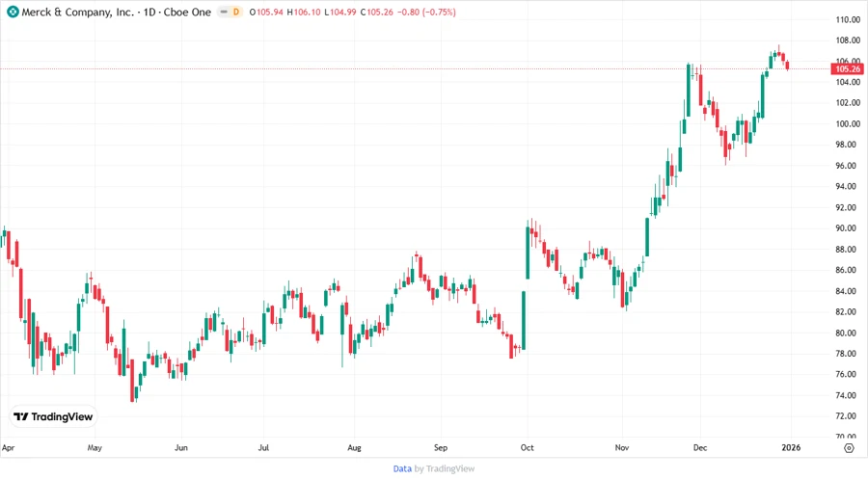This screenshot has height=480, width=868.
Task: Click the 82.00 price axis label
Action: pos(848,312)
